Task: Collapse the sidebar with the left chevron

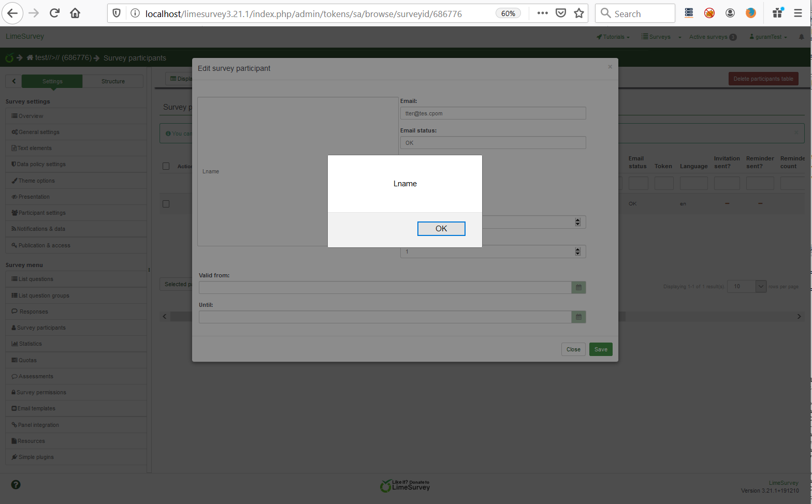Action: (x=13, y=81)
